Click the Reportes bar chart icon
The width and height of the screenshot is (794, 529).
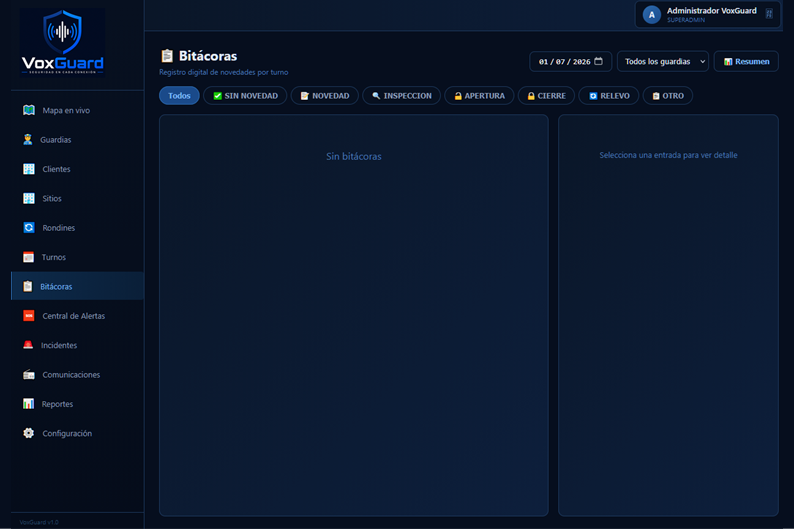point(28,403)
